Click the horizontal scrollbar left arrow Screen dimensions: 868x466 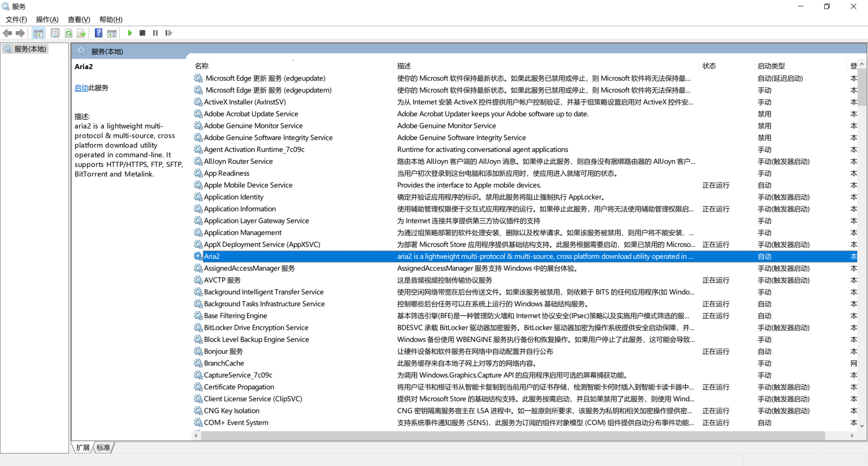(x=196, y=435)
